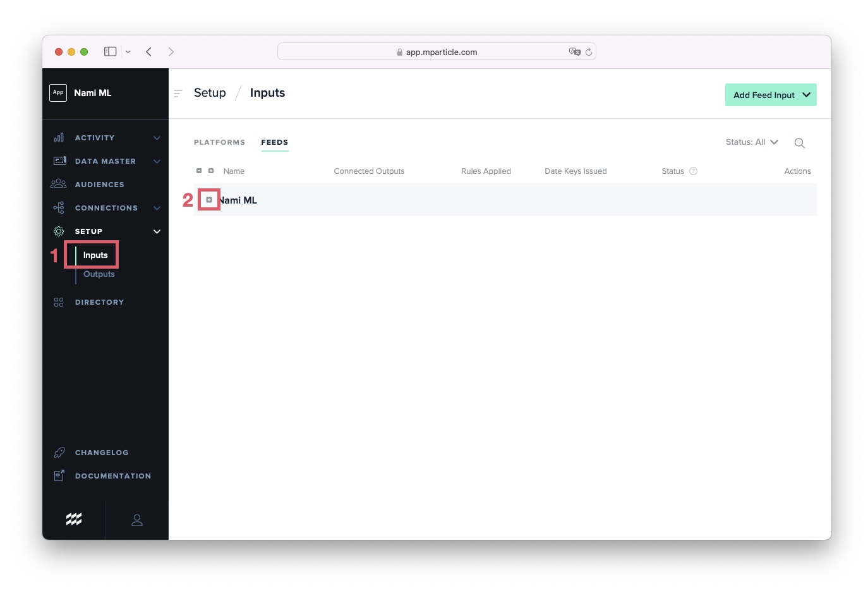Screen dimensions: 868x610
Task: Click the Setup label in sidebar
Action: (88, 231)
